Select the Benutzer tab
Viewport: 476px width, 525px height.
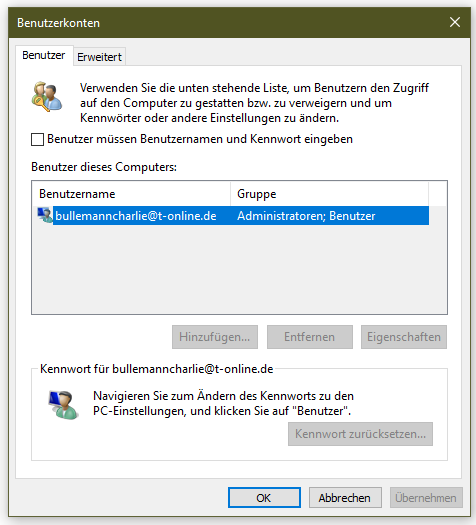[x=44, y=55]
